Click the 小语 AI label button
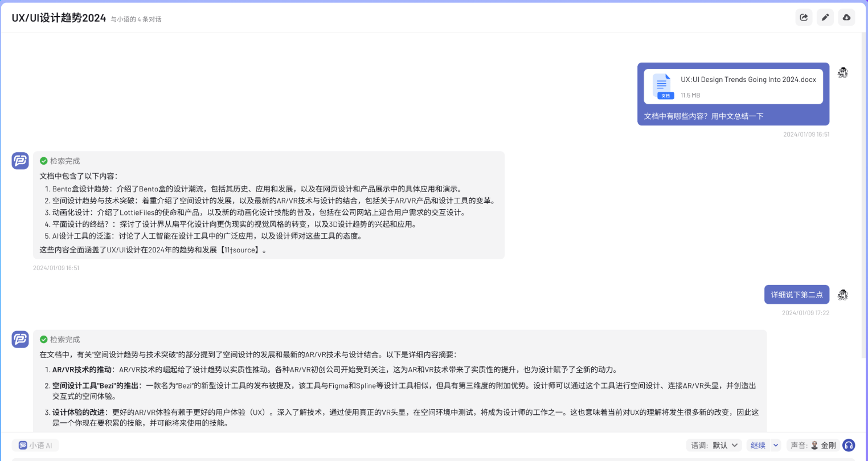The image size is (868, 461). (35, 445)
